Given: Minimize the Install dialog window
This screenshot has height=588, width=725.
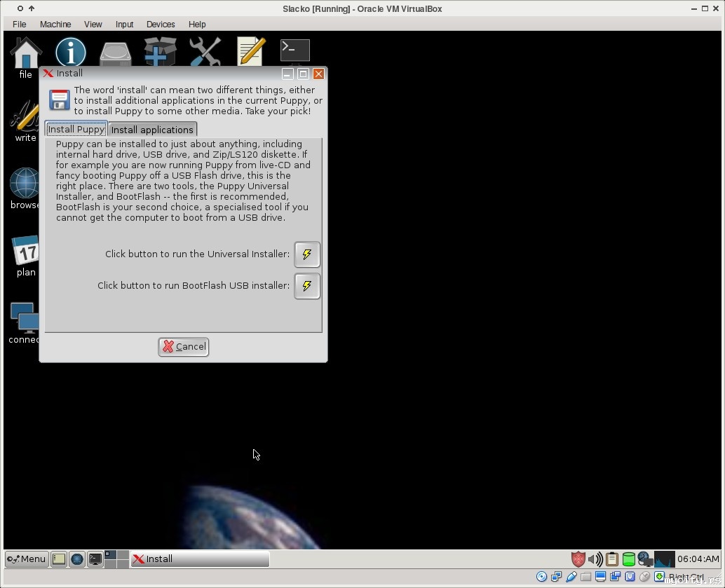Looking at the screenshot, I should tap(287, 74).
